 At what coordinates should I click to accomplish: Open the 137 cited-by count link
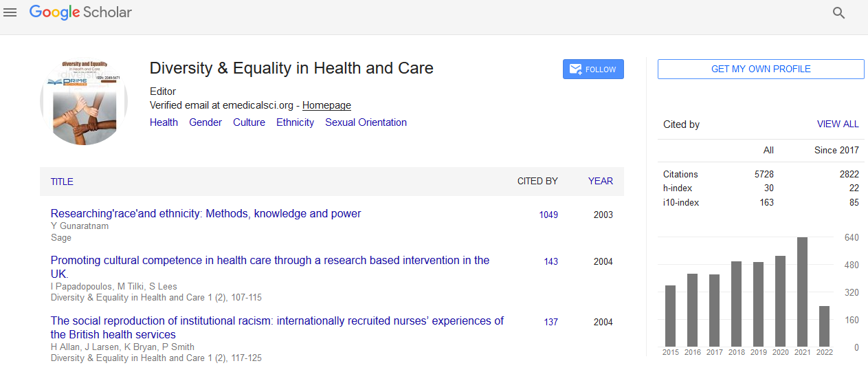(550, 322)
